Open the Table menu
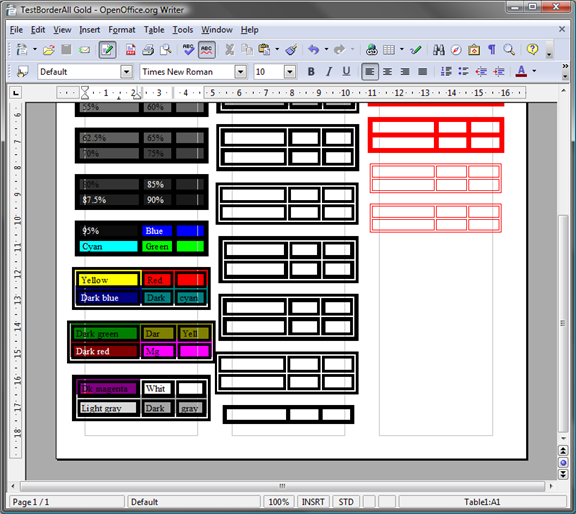The height and width of the screenshot is (514, 576). click(154, 30)
